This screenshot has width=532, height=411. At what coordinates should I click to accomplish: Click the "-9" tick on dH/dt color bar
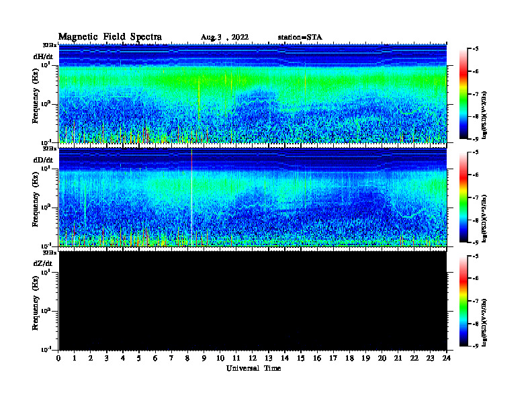click(476, 139)
